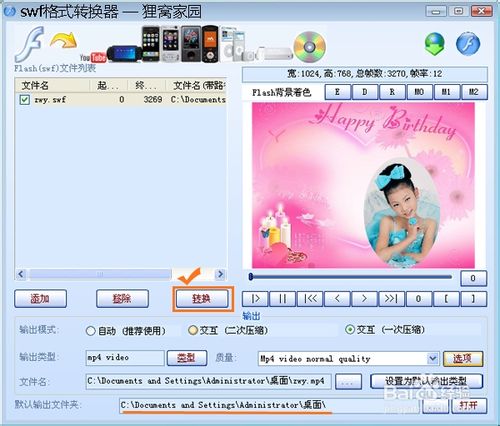Select interactive 二次压缩 output mode

coord(193,330)
